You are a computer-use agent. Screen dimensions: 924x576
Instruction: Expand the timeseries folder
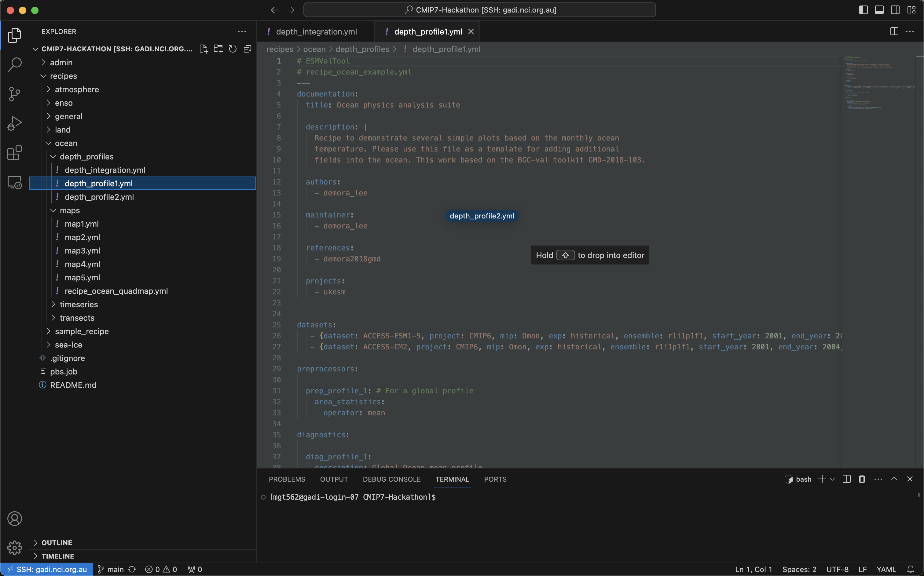point(142,304)
